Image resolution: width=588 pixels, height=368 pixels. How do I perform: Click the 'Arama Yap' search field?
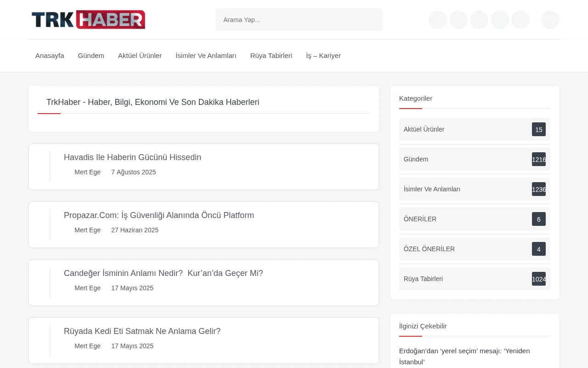coord(299,19)
